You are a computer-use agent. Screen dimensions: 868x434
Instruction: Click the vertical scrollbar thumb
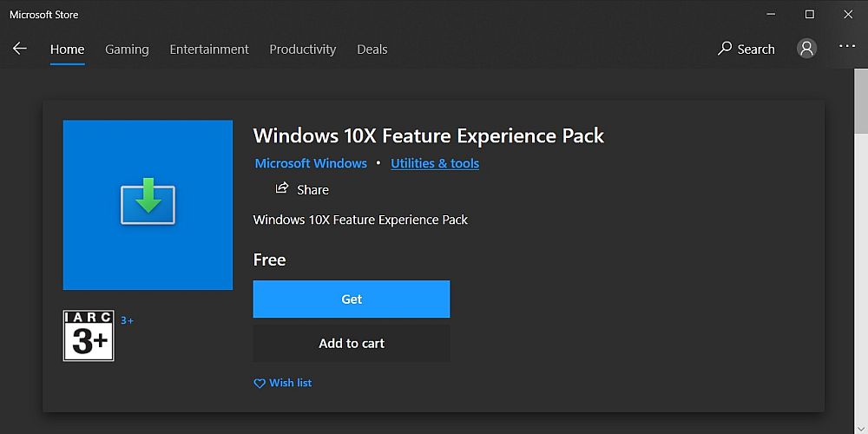861,101
